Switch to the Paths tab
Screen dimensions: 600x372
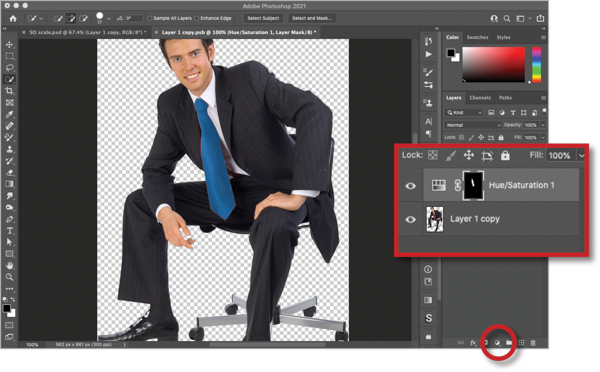point(505,98)
